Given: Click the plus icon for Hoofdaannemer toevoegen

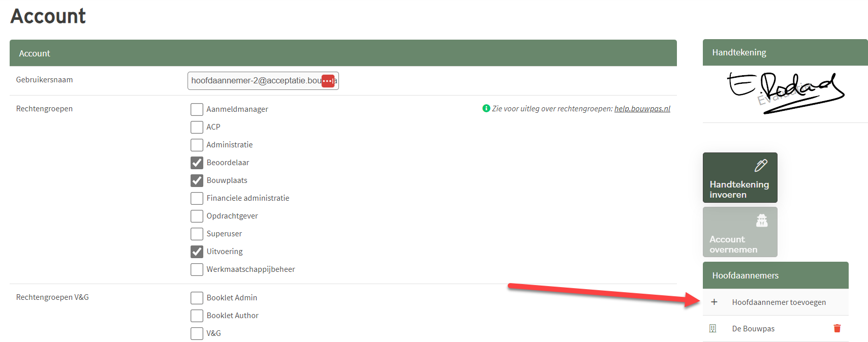Looking at the screenshot, I should 714,302.
